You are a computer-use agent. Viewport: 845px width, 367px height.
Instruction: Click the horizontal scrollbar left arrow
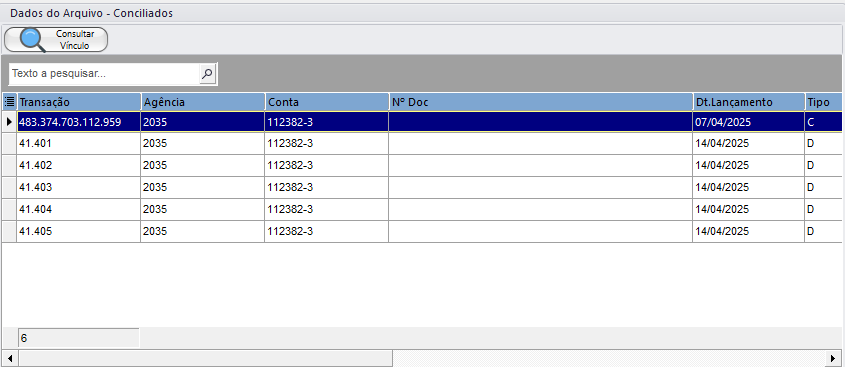pyautogui.click(x=10, y=358)
